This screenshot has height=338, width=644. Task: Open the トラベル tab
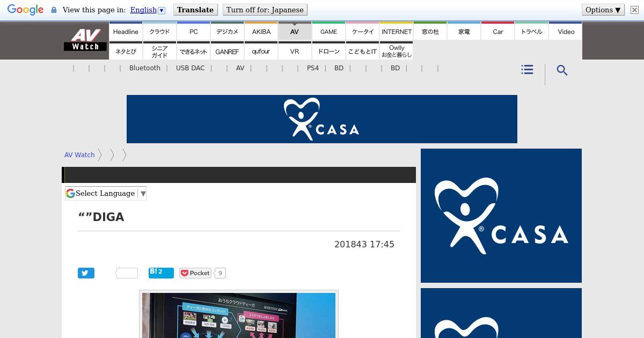point(532,31)
